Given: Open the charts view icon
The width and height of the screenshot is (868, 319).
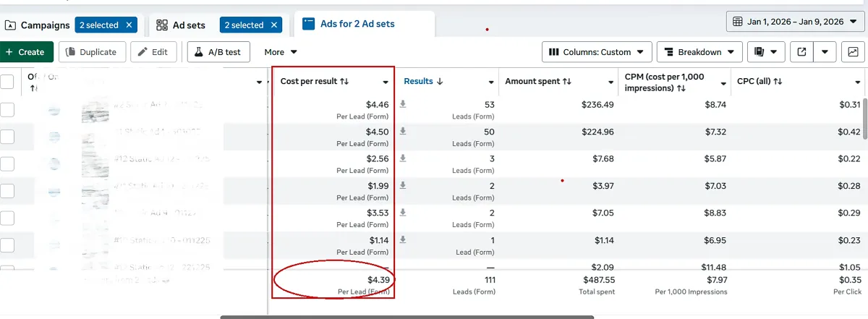Looking at the screenshot, I should coord(854,52).
